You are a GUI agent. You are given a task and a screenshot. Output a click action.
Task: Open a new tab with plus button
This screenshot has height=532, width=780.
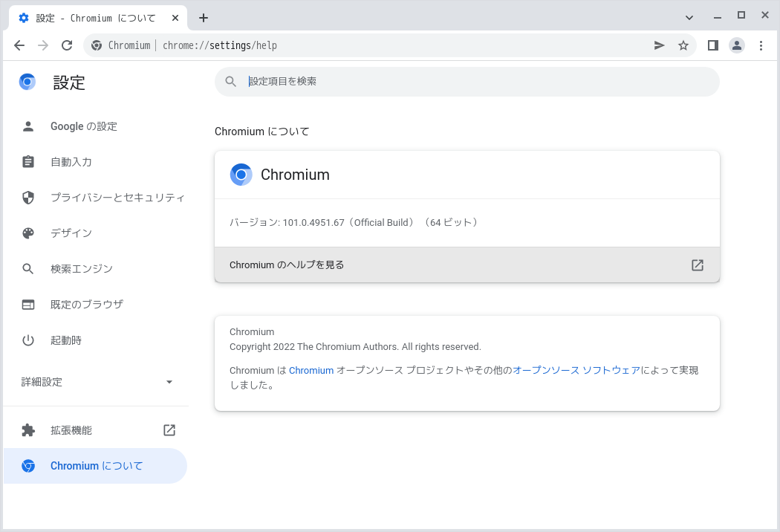pos(204,18)
